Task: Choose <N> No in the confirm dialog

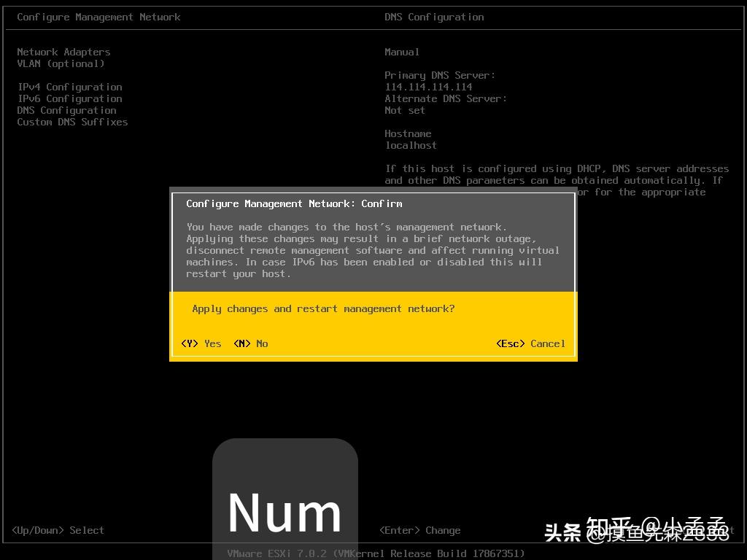Action: 251,343
